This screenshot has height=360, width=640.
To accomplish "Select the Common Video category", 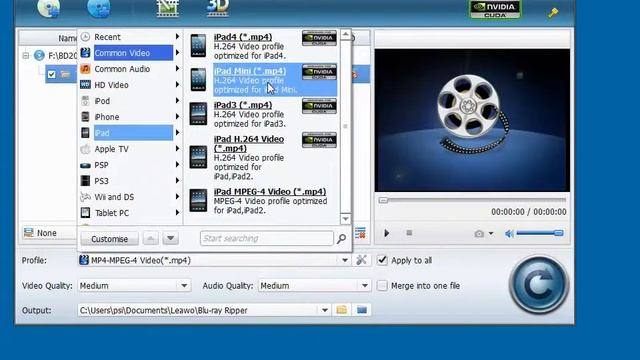I will (x=130, y=53).
